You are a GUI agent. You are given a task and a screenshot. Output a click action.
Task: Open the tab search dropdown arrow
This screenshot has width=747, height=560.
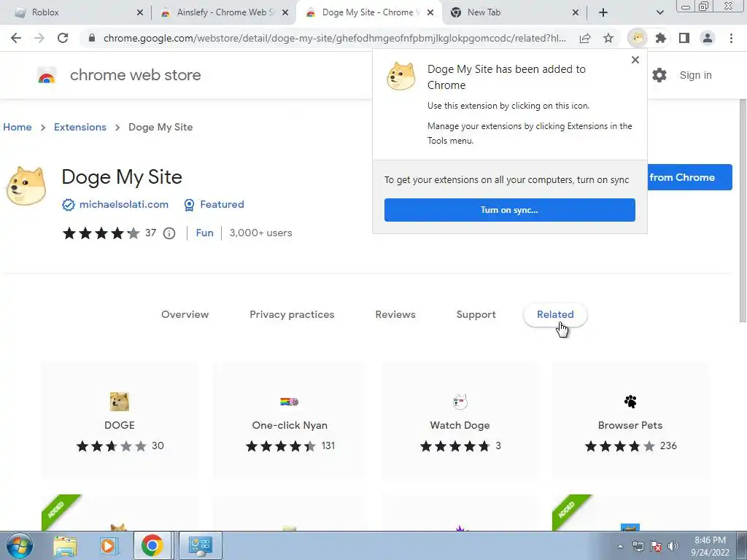pyautogui.click(x=659, y=12)
